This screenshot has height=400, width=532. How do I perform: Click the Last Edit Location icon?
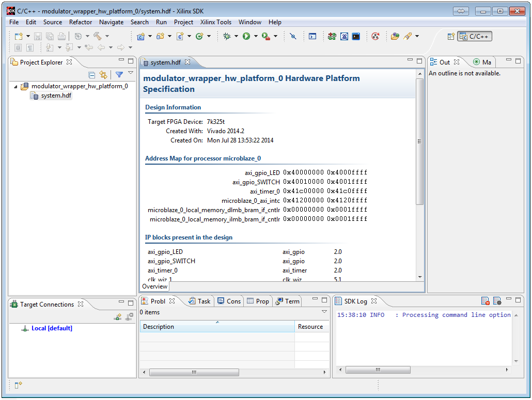89,47
